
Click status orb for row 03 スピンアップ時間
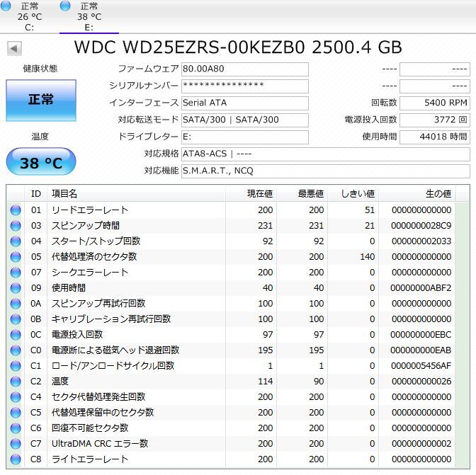point(16,226)
